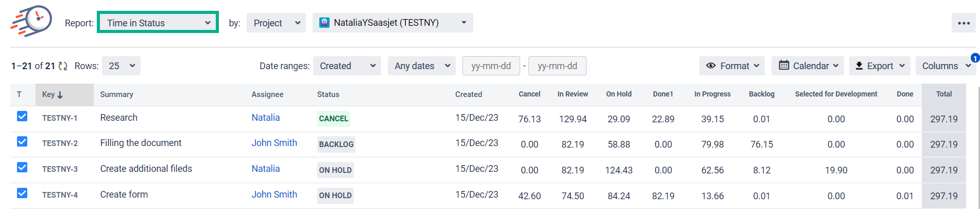Open the three-dot more options menu
The image size is (980, 209).
pos(964,23)
